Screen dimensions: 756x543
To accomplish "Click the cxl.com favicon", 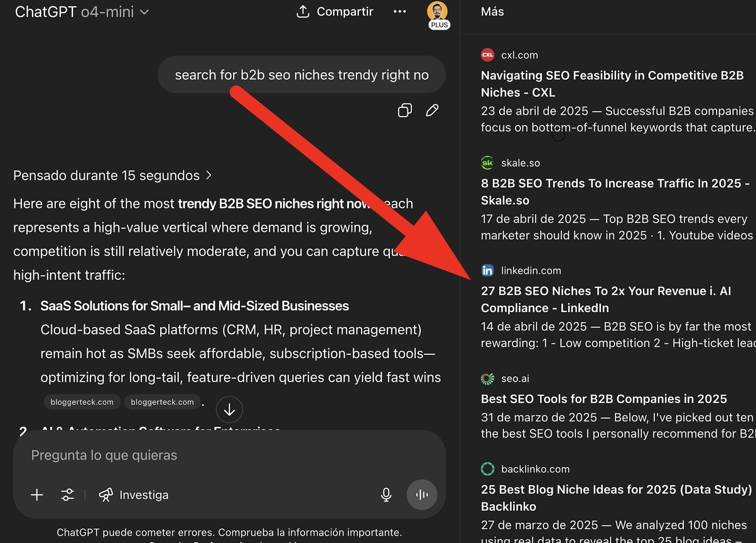I will pos(488,55).
